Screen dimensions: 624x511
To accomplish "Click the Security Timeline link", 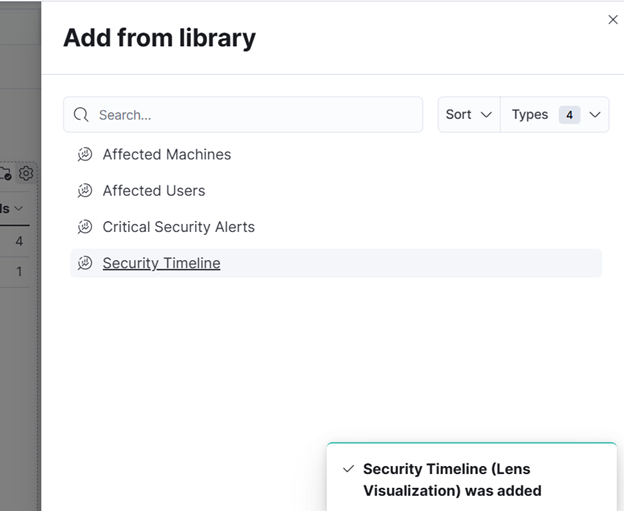I will pos(161,263).
